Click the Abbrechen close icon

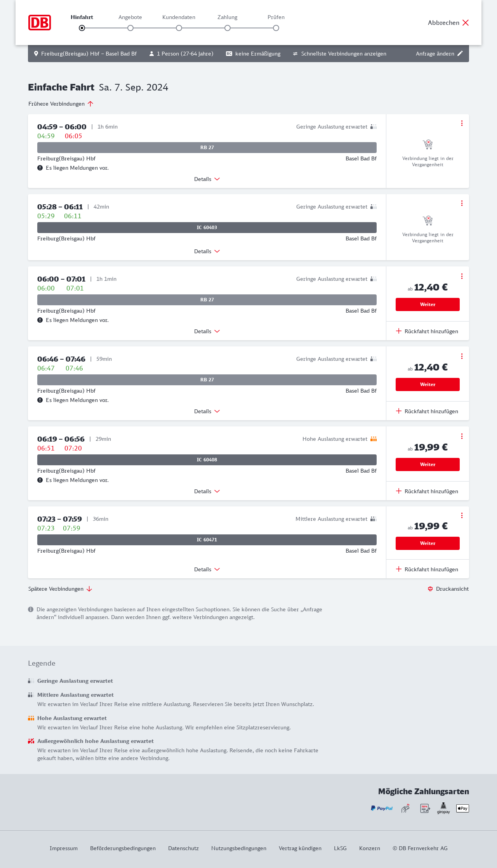(466, 23)
